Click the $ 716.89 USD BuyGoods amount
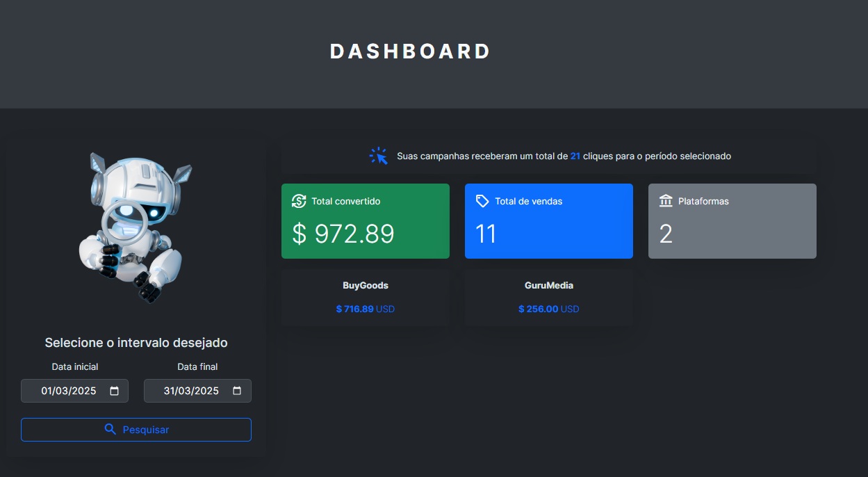This screenshot has height=477, width=868. tap(365, 309)
